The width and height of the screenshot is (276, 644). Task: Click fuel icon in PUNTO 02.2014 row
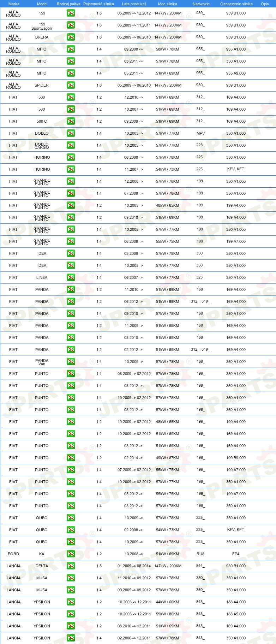[71, 458]
